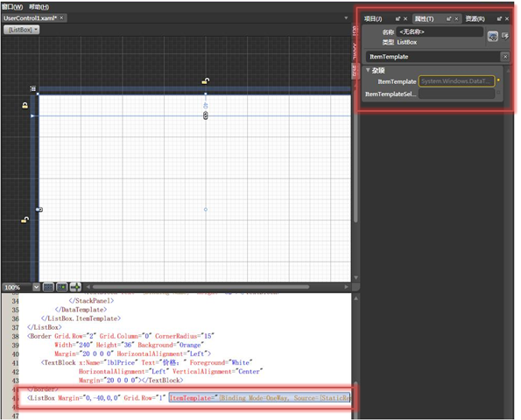Open the 帮助(H) menu

pos(39,7)
